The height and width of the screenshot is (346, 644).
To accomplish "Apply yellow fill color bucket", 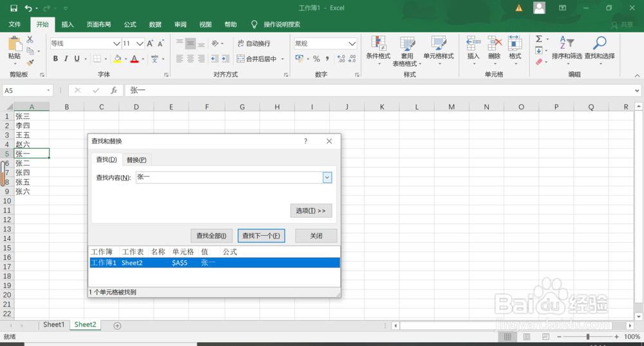I will pos(117,59).
